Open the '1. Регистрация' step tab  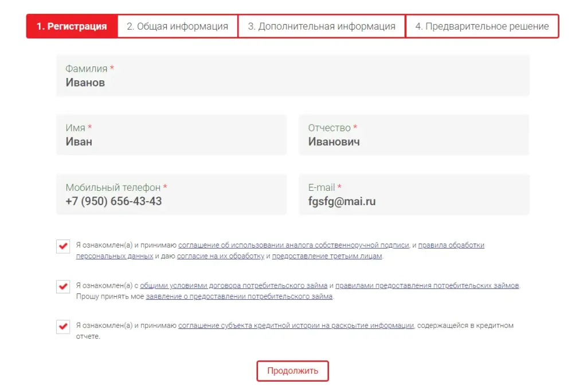point(72,26)
